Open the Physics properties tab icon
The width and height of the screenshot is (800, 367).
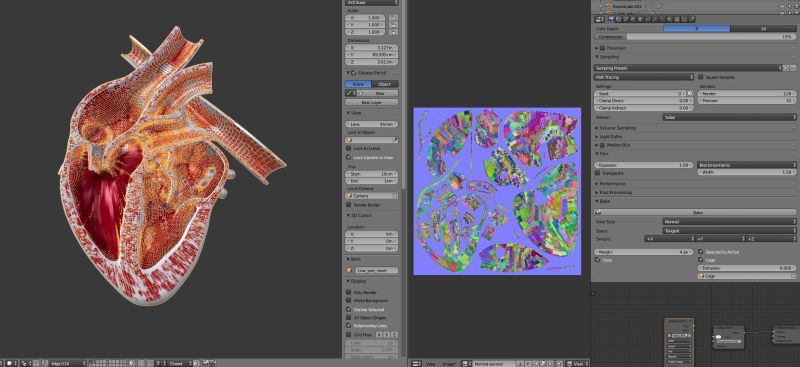pyautogui.click(x=691, y=19)
